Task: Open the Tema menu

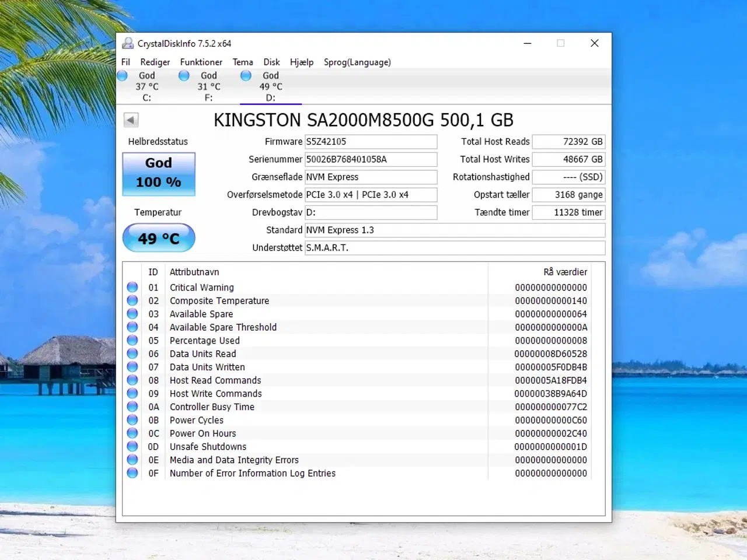Action: [243, 62]
